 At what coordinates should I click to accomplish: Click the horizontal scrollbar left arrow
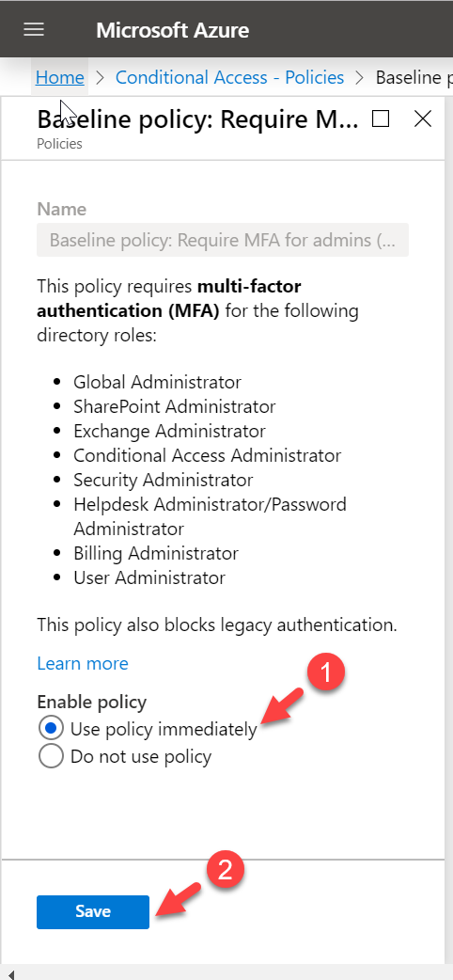click(10, 973)
